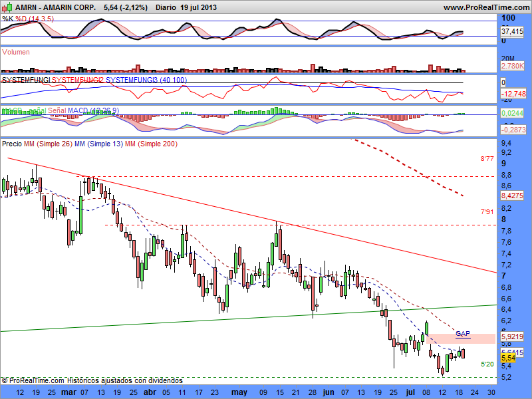Select the -0,2873 MACD value

pos(513,130)
